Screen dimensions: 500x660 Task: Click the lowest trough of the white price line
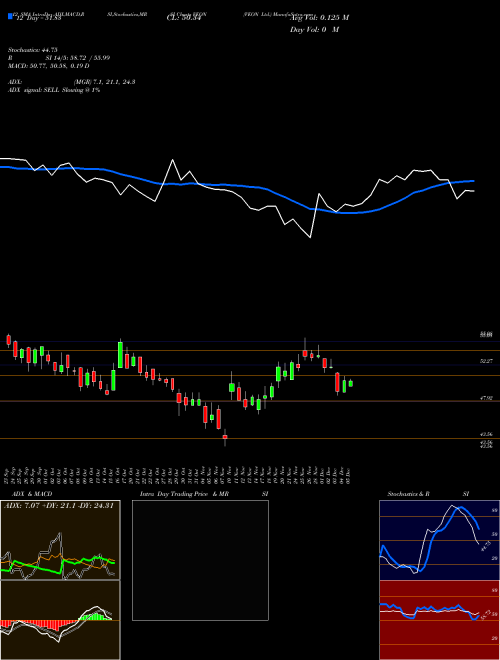(311, 237)
